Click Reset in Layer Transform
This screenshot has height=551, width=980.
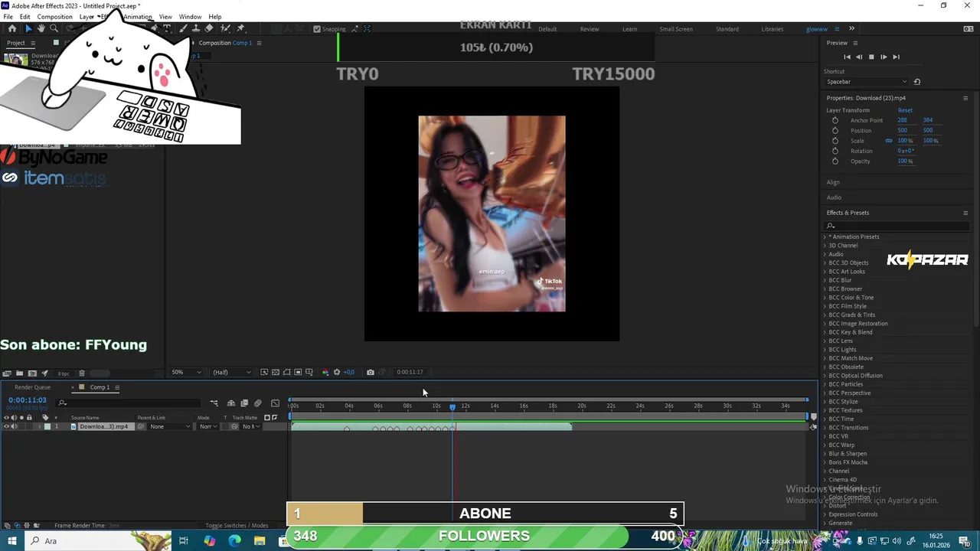pyautogui.click(x=905, y=110)
